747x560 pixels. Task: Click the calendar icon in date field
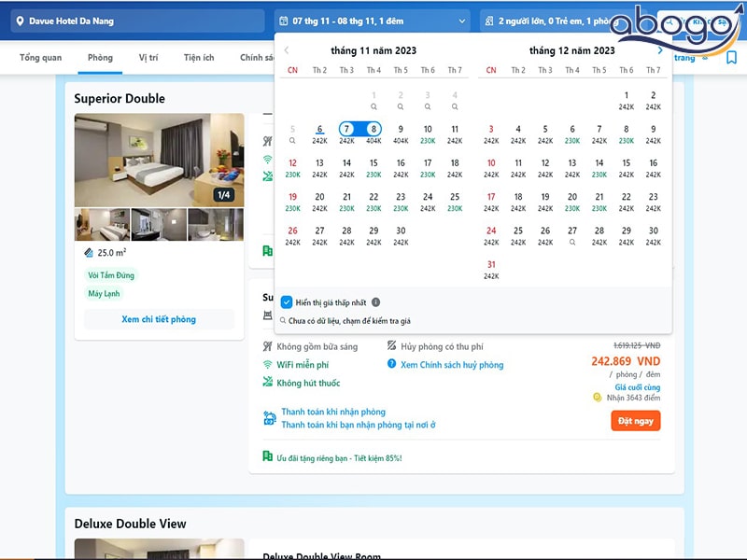(284, 21)
